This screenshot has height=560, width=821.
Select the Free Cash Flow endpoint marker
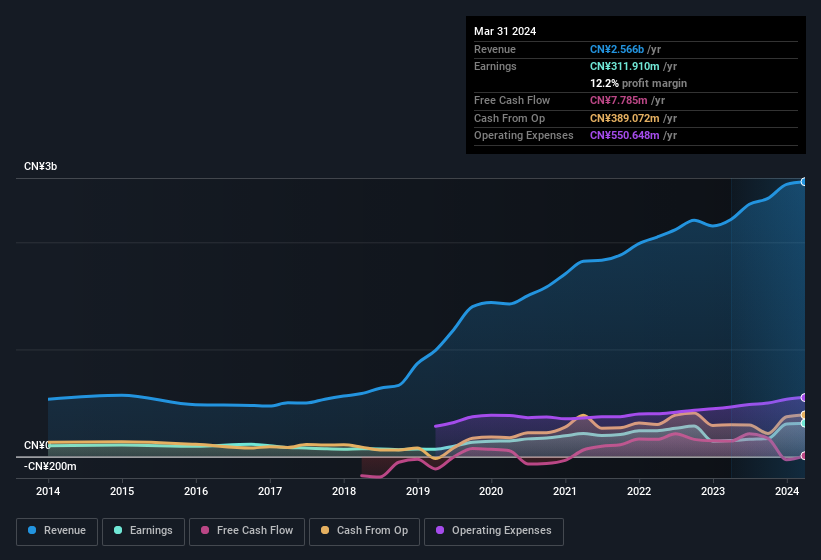(x=804, y=456)
